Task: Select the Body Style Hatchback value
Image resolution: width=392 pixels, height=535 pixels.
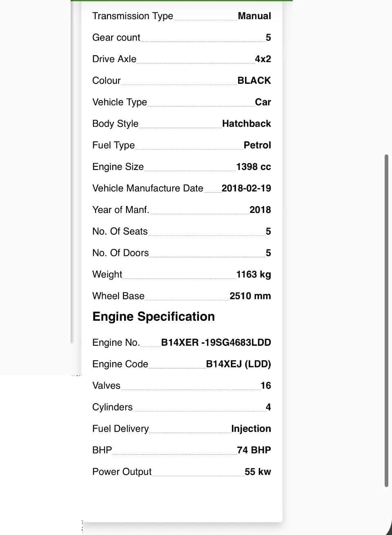Action: (247, 123)
